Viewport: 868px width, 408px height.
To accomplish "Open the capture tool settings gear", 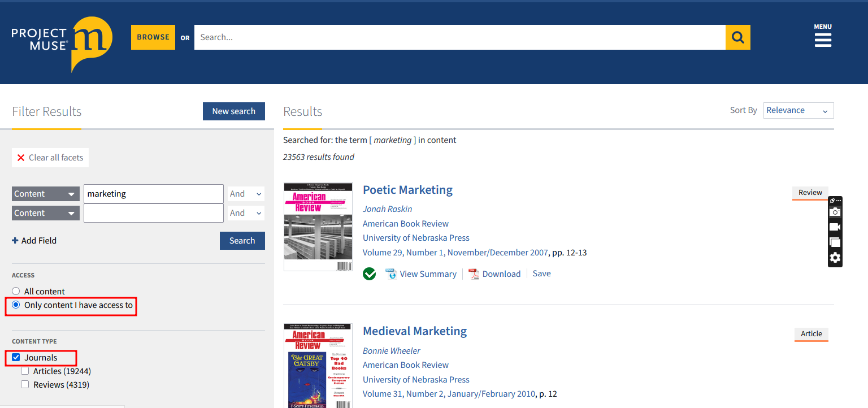I will coord(835,258).
